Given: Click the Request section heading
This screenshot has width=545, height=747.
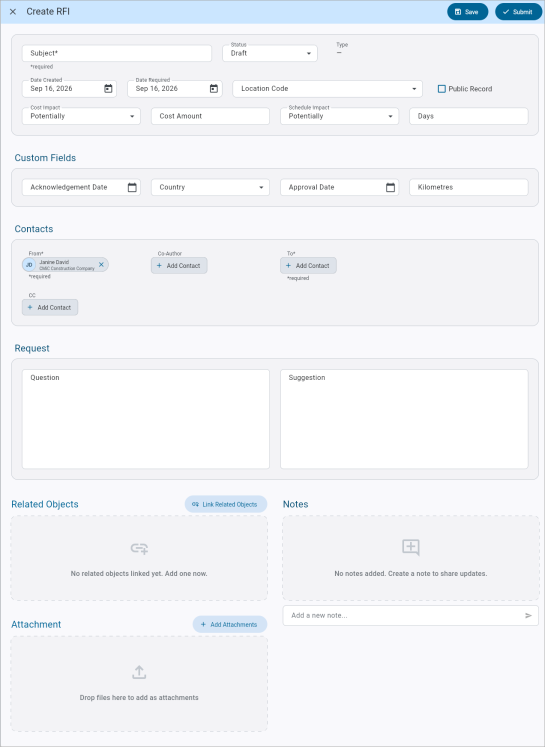Looking at the screenshot, I should tap(32, 348).
